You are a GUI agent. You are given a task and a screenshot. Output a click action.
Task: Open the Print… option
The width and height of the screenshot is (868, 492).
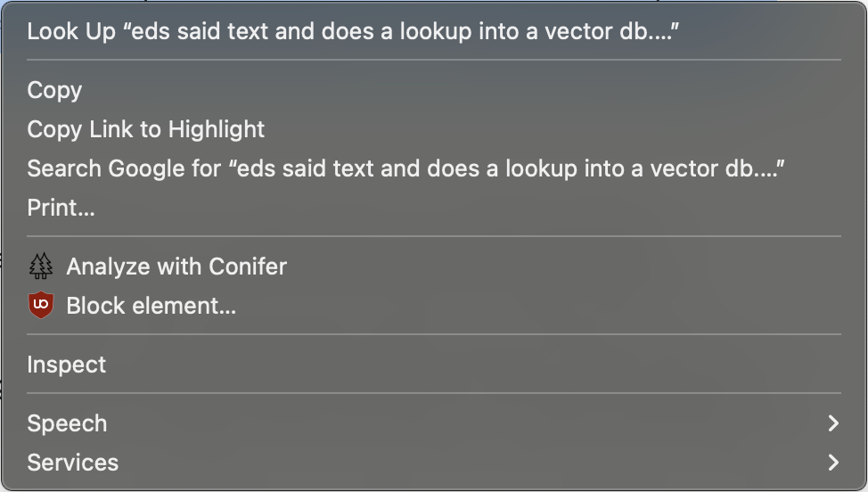click(434, 208)
